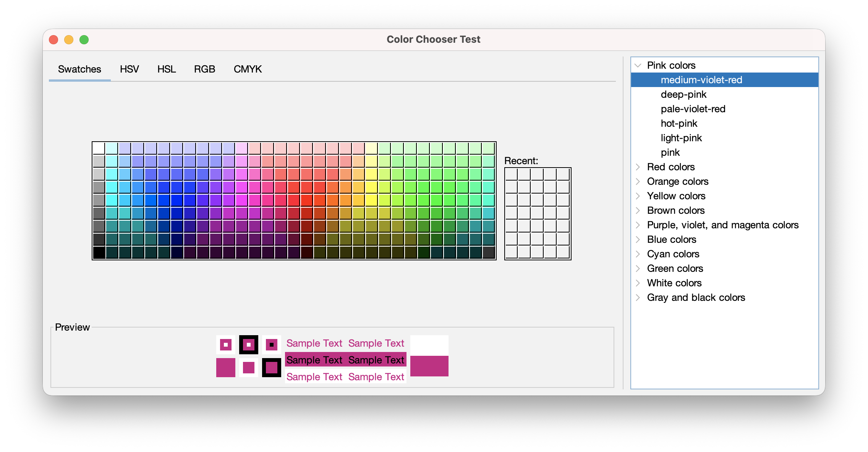868x452 pixels.
Task: Expand the Yellow colors category
Action: click(638, 196)
